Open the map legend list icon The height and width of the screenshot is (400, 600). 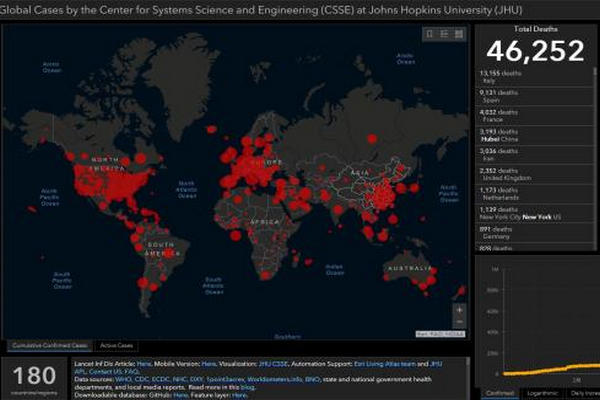pyautogui.click(x=443, y=33)
